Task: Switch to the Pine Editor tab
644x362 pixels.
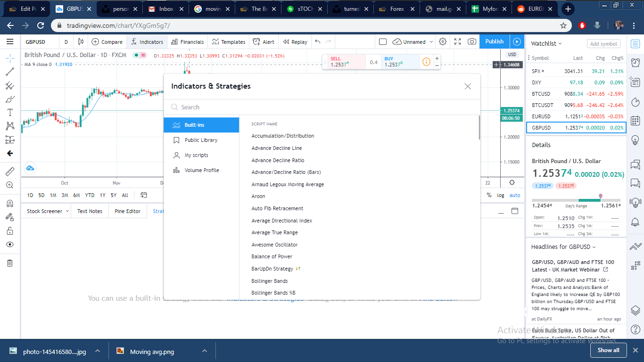Action: tap(127, 211)
